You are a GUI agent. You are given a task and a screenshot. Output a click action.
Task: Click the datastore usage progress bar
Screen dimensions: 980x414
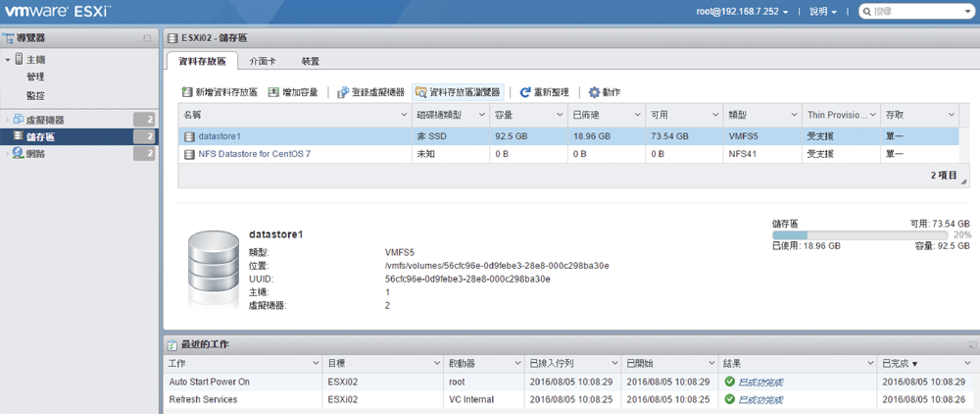(860, 235)
